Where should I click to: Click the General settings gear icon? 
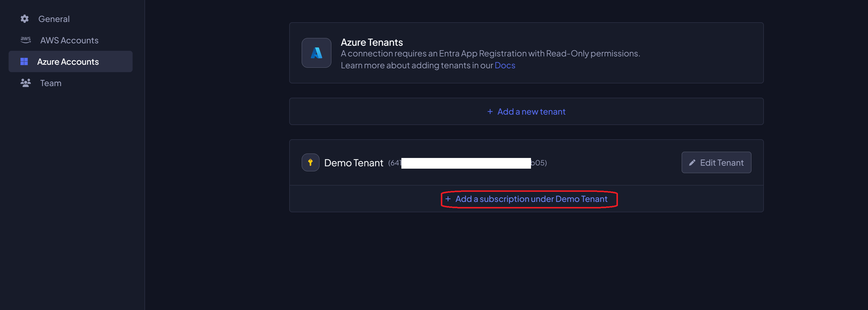point(24,19)
